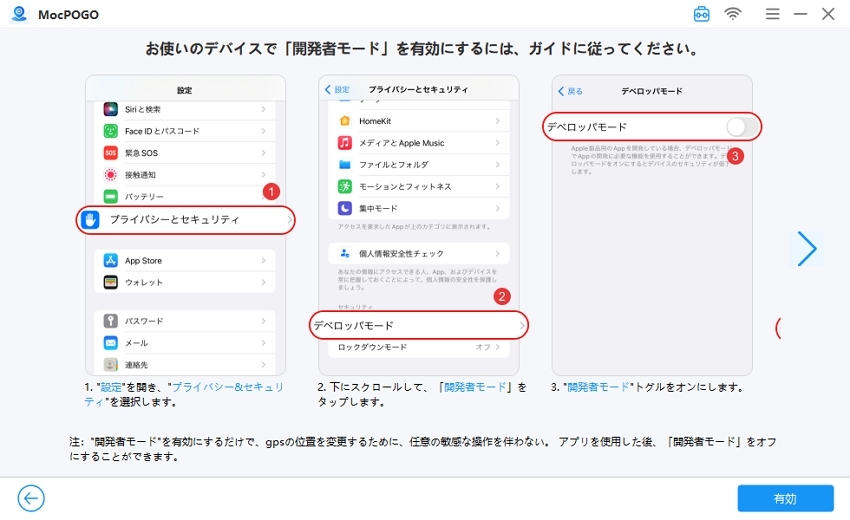Viewport: 850px width, 520px height.
Task: Go to next guide page arrow
Action: click(807, 249)
